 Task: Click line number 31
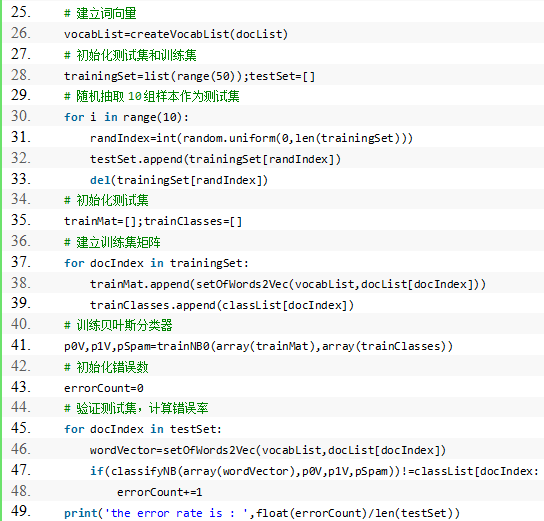coord(21,137)
